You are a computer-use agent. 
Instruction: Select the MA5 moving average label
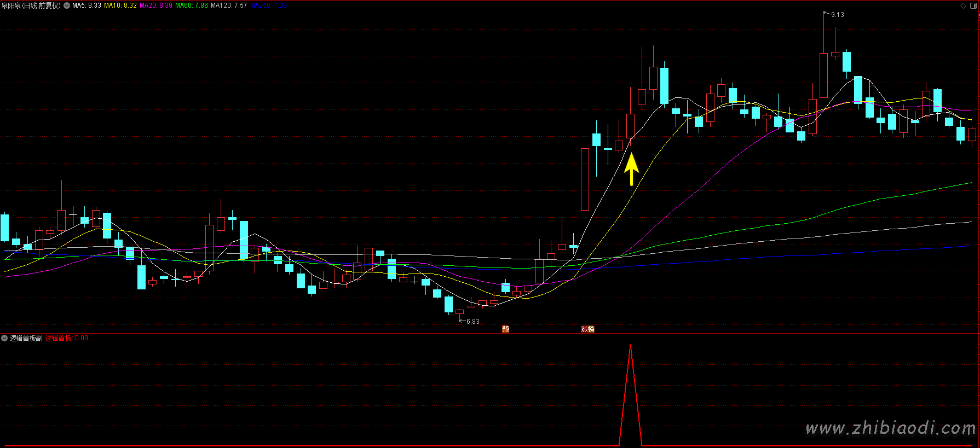(87, 5)
